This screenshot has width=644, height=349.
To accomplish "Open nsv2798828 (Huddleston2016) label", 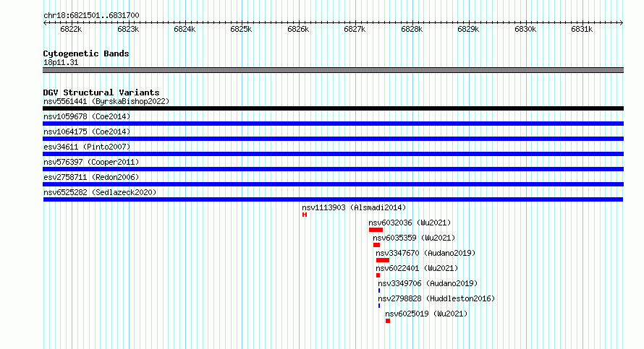I will [436, 298].
